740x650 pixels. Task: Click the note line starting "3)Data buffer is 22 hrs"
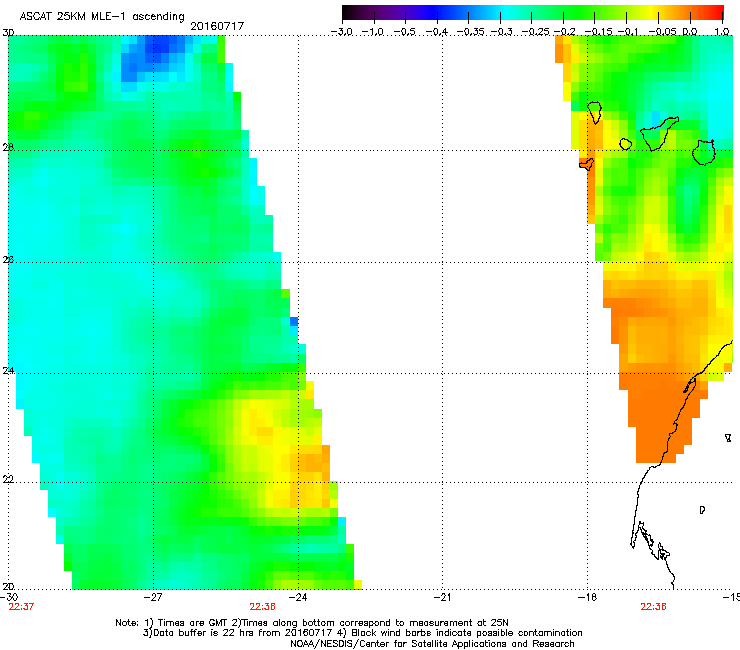point(362,633)
